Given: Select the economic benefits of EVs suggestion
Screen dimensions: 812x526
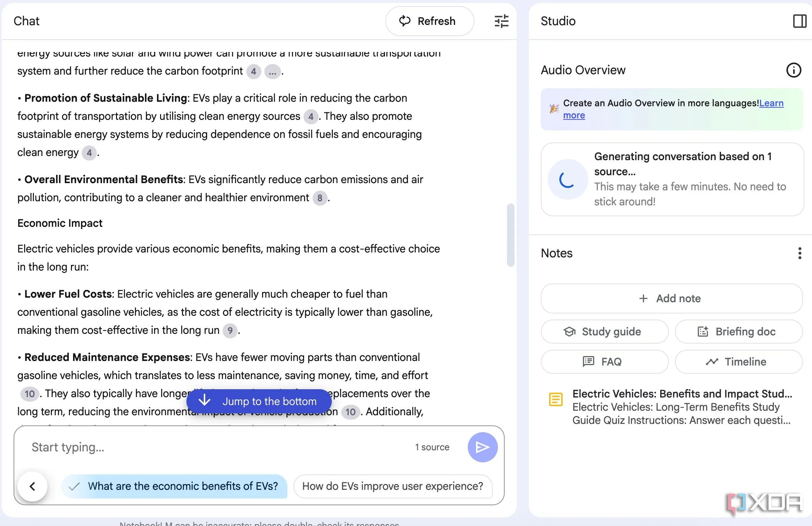Looking at the screenshot, I should (175, 486).
